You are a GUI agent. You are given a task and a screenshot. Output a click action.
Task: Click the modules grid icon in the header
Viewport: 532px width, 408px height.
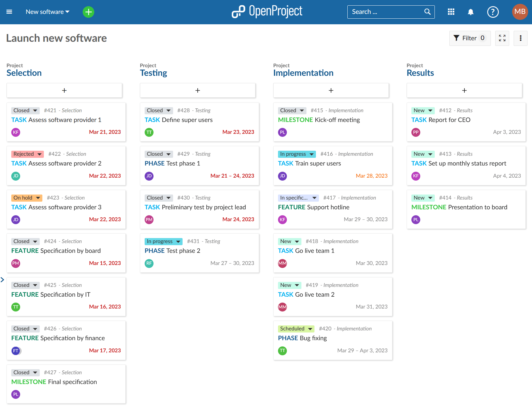pos(451,12)
